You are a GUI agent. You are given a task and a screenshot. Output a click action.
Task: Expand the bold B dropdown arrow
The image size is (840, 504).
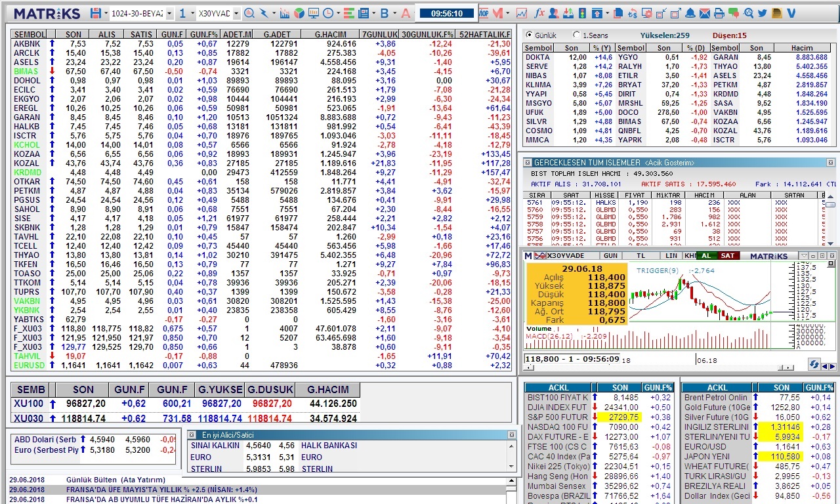click(394, 13)
